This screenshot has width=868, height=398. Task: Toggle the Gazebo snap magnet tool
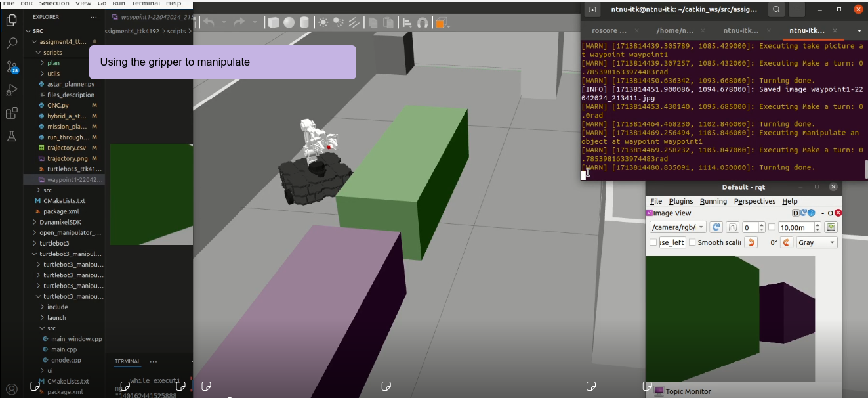coord(423,22)
